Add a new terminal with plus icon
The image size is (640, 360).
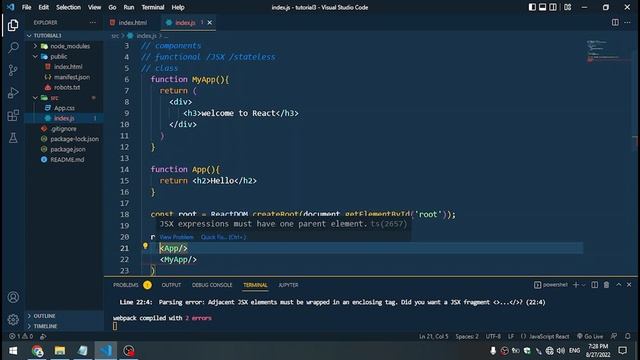(x=576, y=285)
